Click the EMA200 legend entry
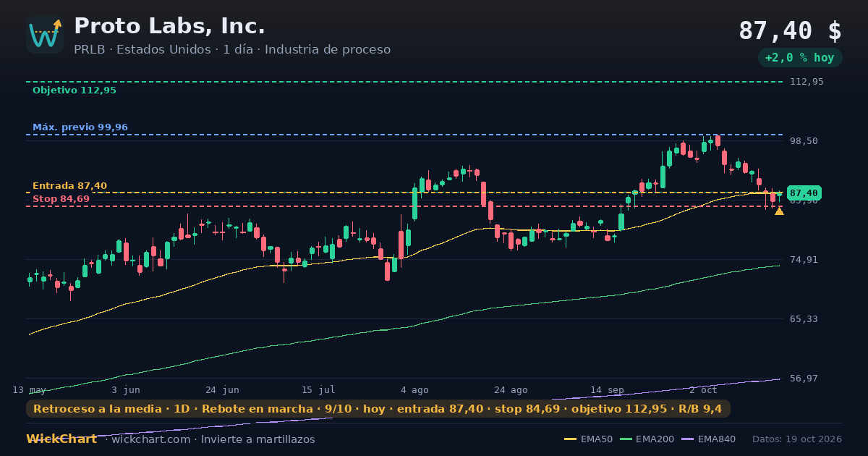This screenshot has width=868, height=456. tap(646, 439)
